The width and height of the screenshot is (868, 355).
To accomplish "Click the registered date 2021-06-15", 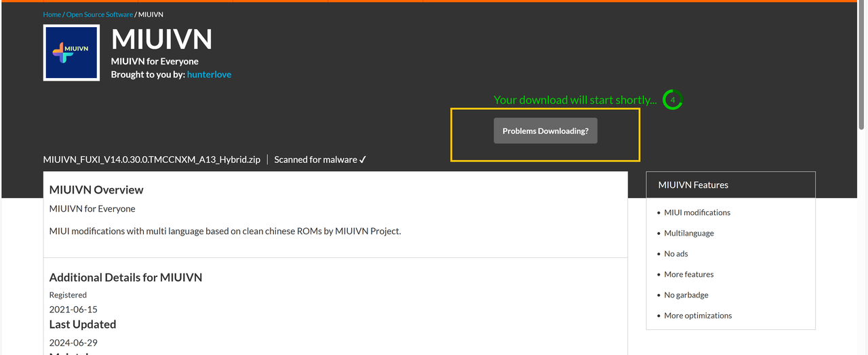I will [73, 310].
